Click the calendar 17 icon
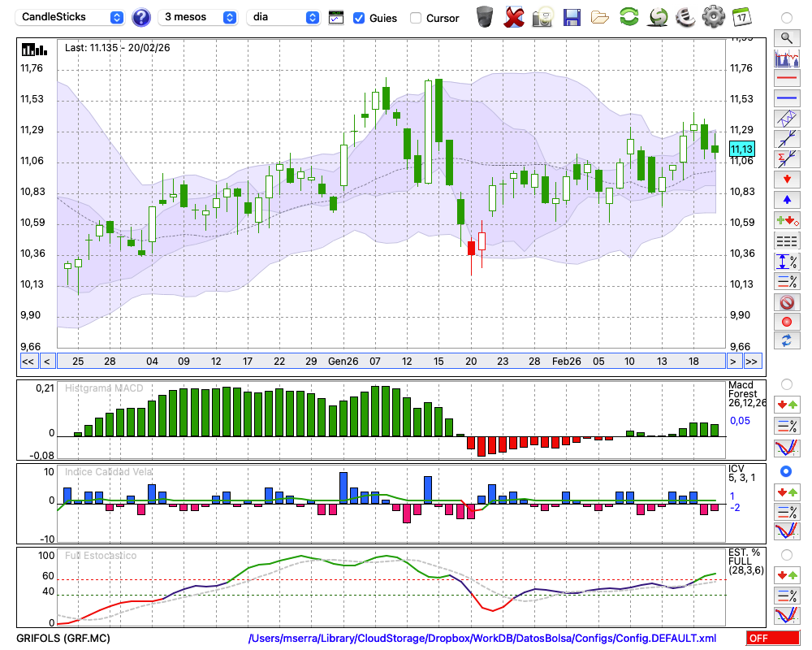 [741, 17]
